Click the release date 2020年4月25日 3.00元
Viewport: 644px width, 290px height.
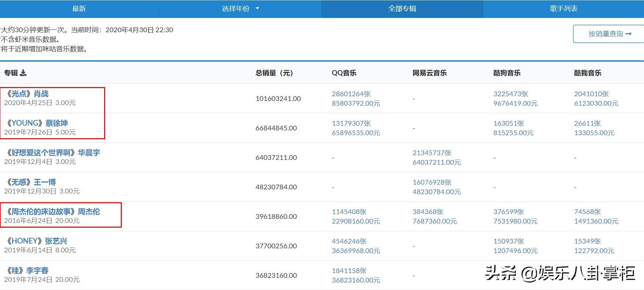coord(40,103)
